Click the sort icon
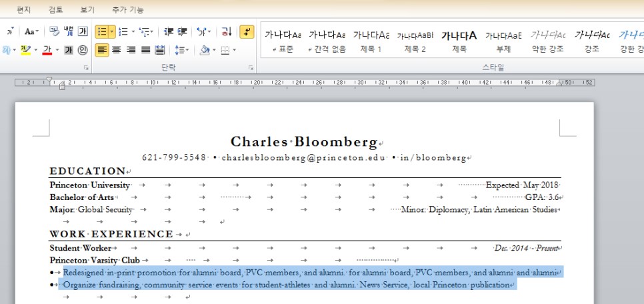The height and width of the screenshot is (304, 644). [x=226, y=31]
